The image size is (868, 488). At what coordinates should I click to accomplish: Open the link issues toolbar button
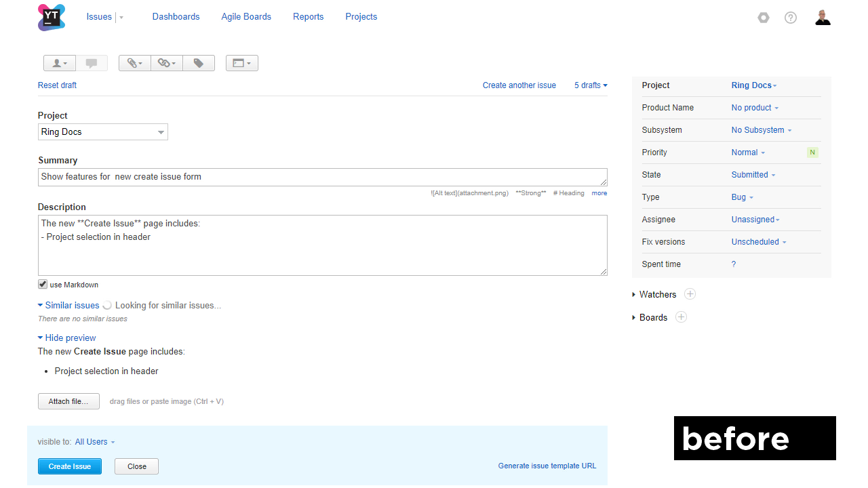coord(167,63)
